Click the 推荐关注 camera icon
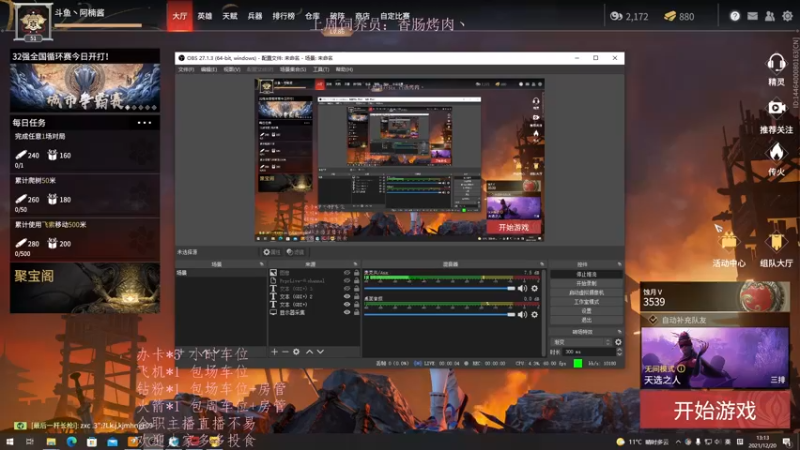This screenshot has height=450, width=800. [x=776, y=108]
